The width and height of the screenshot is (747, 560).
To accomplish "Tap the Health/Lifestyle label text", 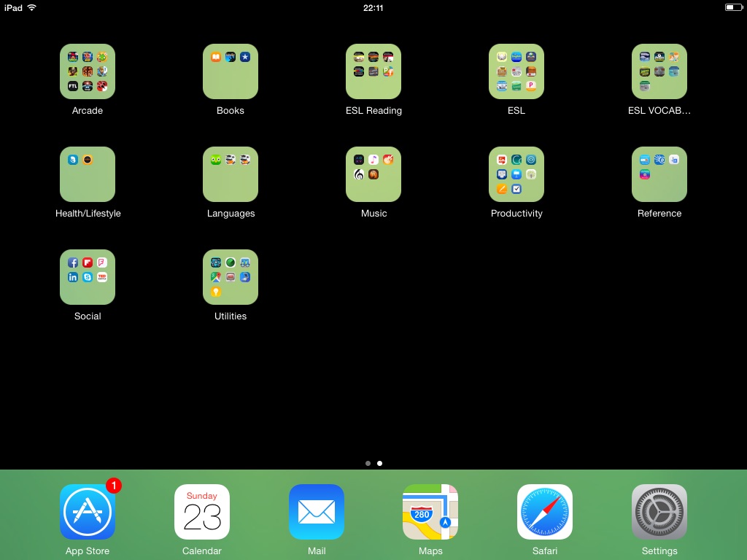I will [x=88, y=214].
